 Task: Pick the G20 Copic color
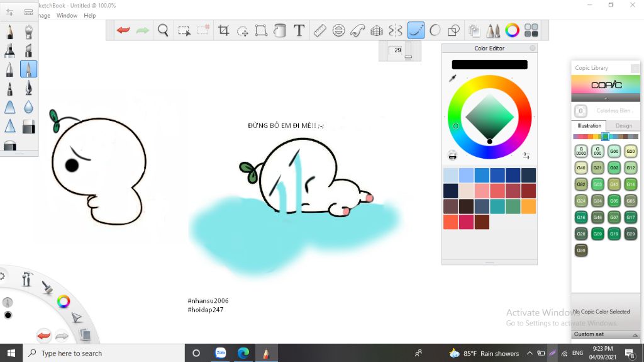630,151
